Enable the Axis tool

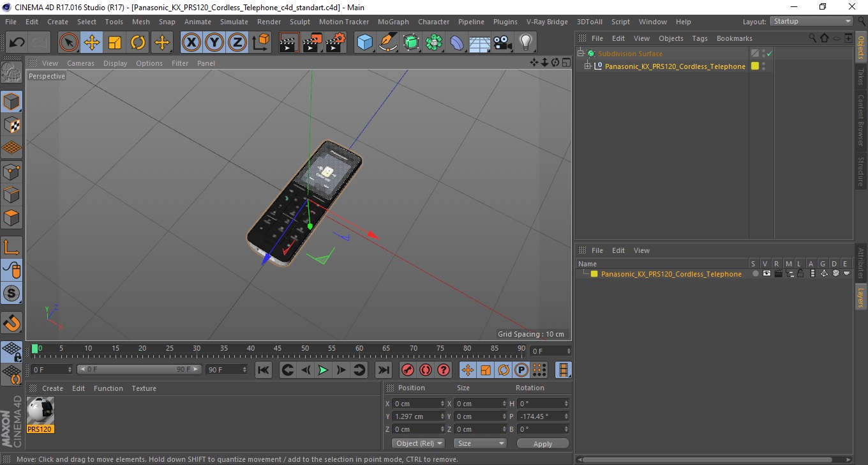11,247
